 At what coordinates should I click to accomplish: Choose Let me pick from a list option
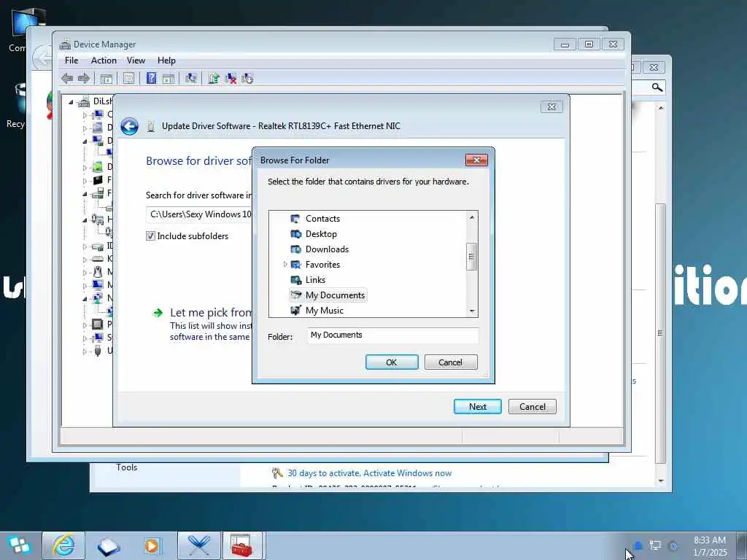click(211, 313)
